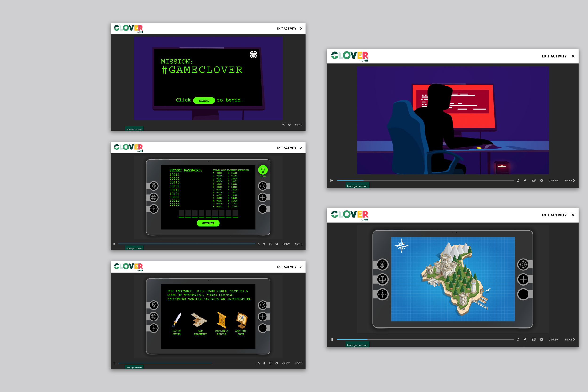Toggle closed captions in island map window
This screenshot has height=392, width=588.
533,339
